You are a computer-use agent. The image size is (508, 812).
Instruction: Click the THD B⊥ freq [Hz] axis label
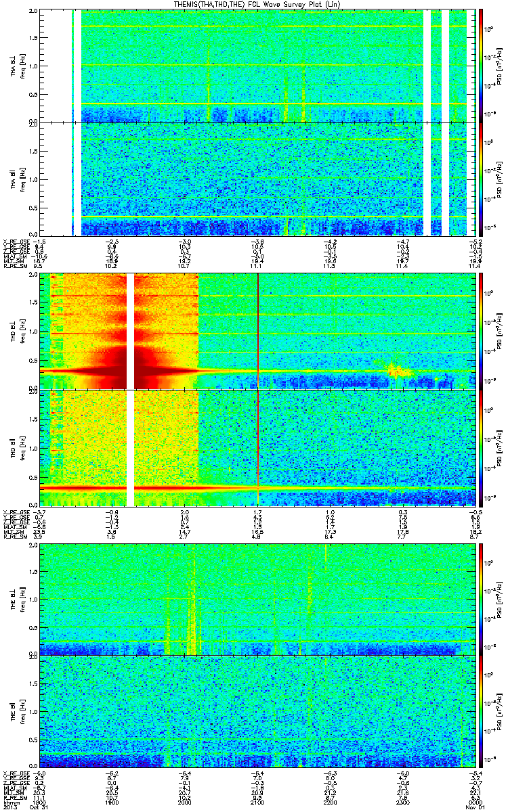pos(22,332)
